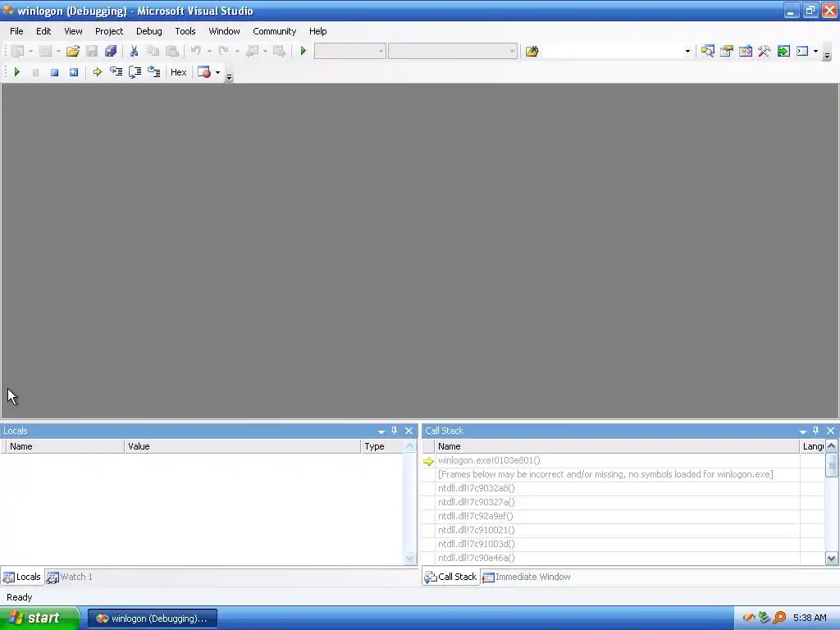Open the Edit menu
This screenshot has width=840, height=630.
(x=43, y=31)
